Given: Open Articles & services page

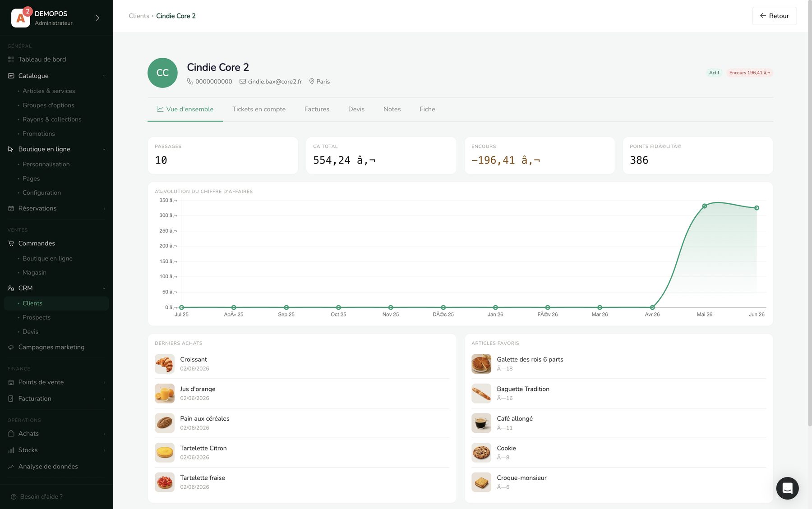Looking at the screenshot, I should point(49,91).
